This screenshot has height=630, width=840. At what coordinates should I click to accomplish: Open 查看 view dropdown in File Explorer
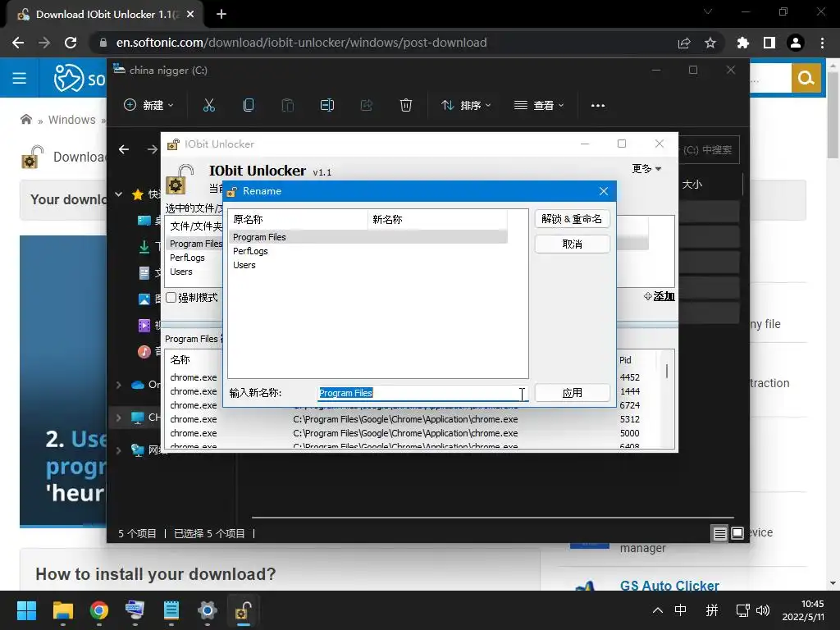(539, 106)
